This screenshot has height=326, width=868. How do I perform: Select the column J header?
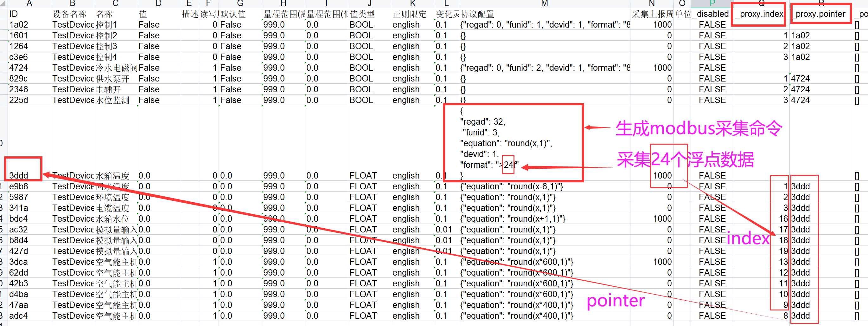click(369, 3)
